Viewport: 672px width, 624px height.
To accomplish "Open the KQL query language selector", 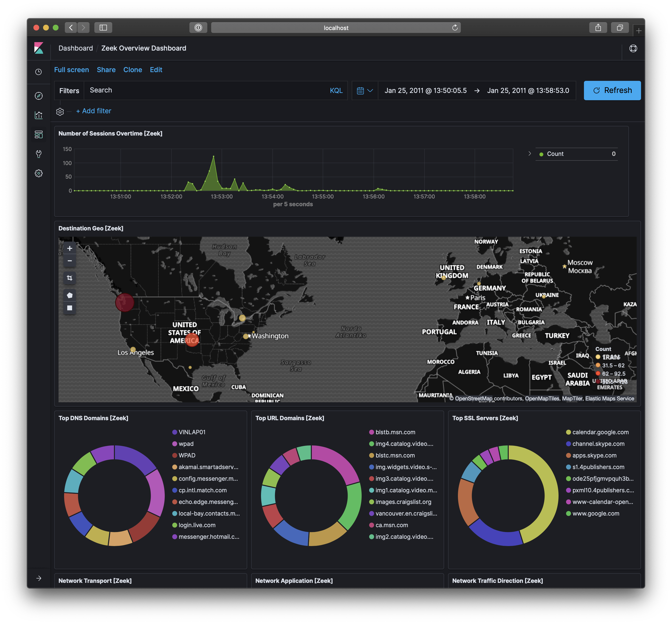I will pyautogui.click(x=336, y=90).
